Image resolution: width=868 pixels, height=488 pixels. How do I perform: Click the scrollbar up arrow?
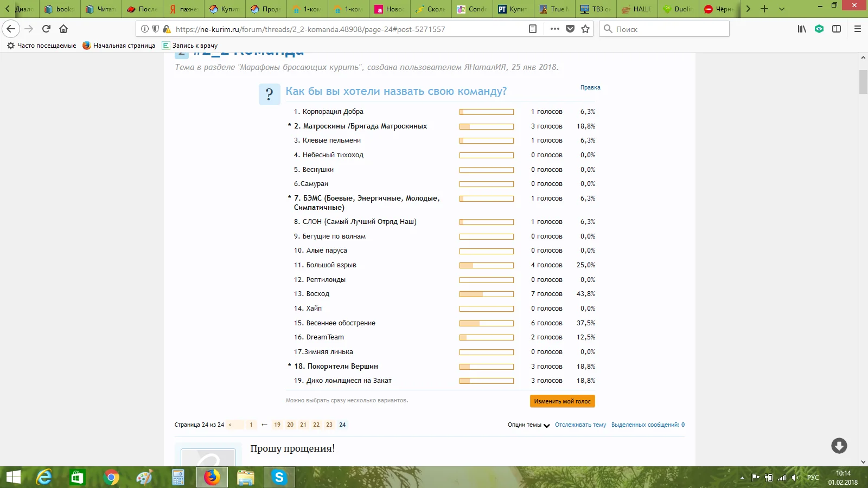click(x=863, y=57)
